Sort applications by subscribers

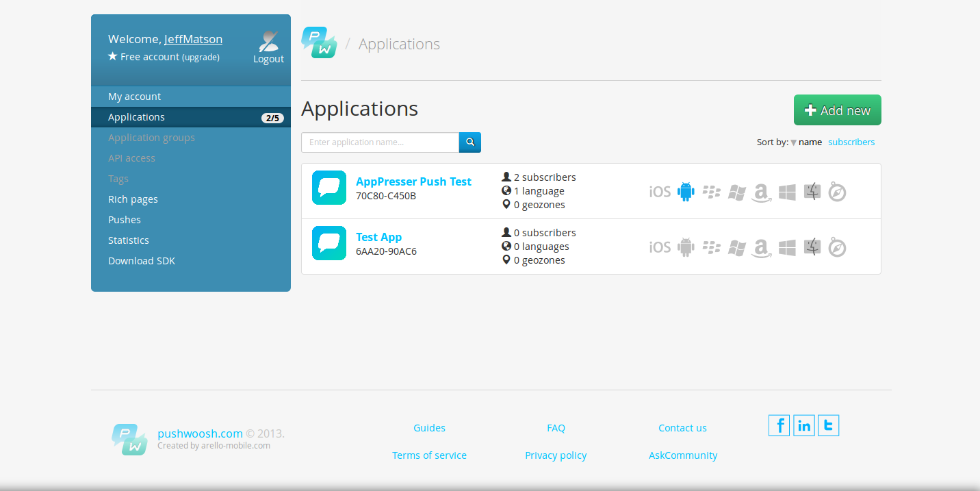pos(851,142)
